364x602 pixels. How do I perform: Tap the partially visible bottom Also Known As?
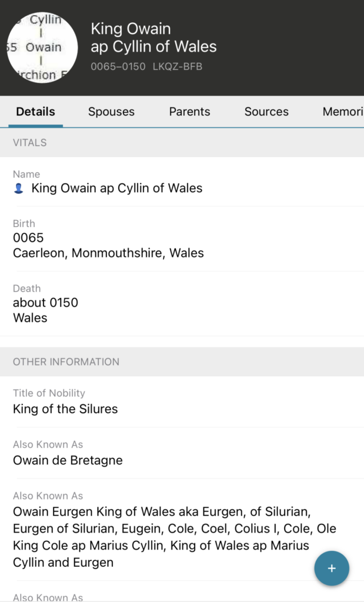coord(48,597)
